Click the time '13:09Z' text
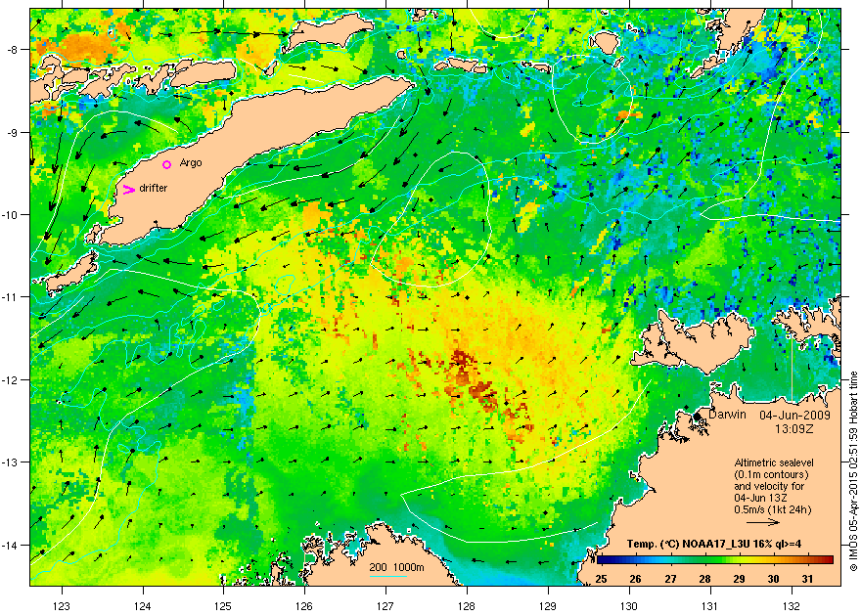 (x=794, y=428)
